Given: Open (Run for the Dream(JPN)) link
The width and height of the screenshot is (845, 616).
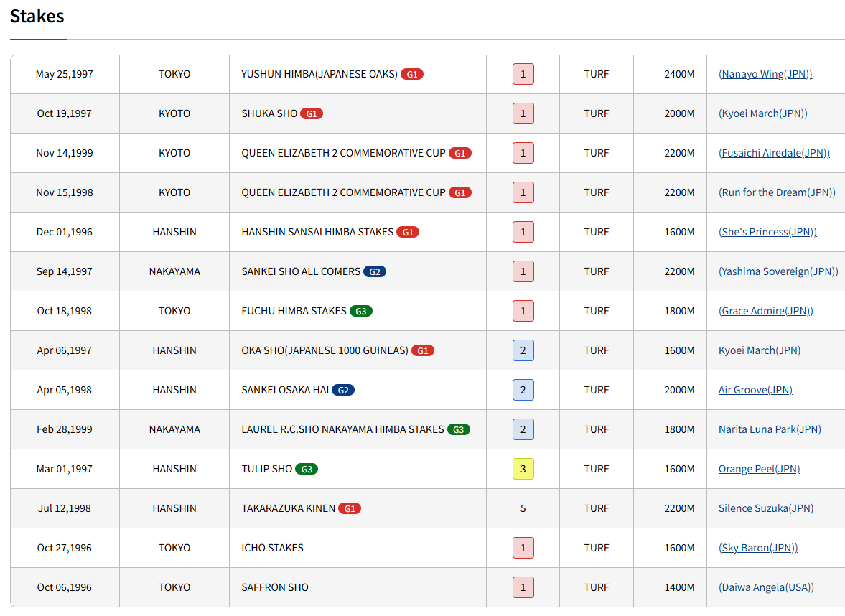Looking at the screenshot, I should point(777,192).
